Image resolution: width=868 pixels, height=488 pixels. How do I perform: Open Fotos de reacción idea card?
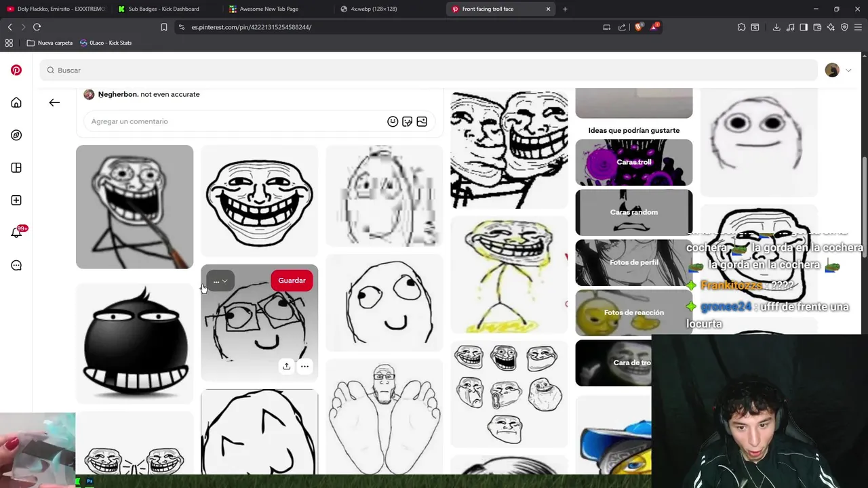coord(634,312)
